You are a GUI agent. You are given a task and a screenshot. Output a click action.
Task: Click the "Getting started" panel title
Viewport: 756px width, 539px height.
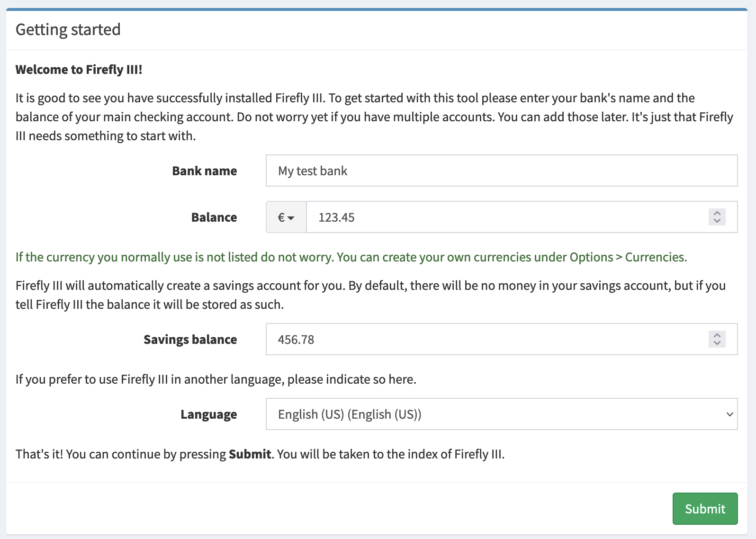[68, 29]
